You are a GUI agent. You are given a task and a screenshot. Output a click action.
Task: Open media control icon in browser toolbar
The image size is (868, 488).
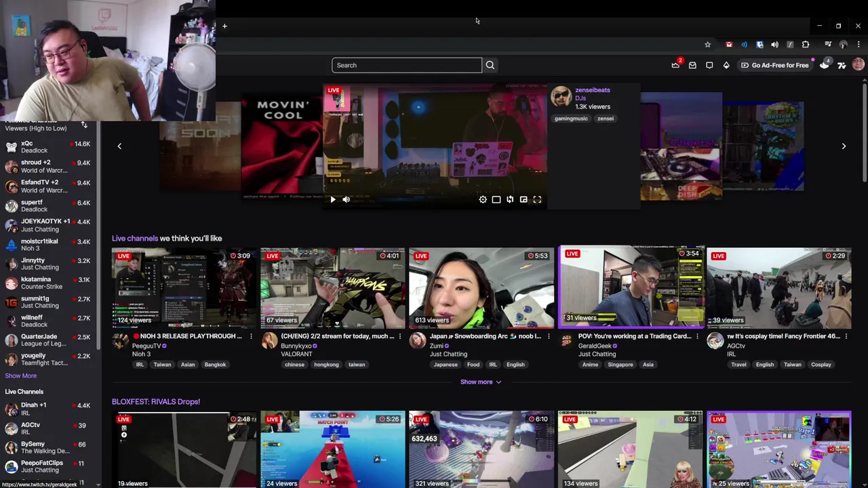coord(828,45)
